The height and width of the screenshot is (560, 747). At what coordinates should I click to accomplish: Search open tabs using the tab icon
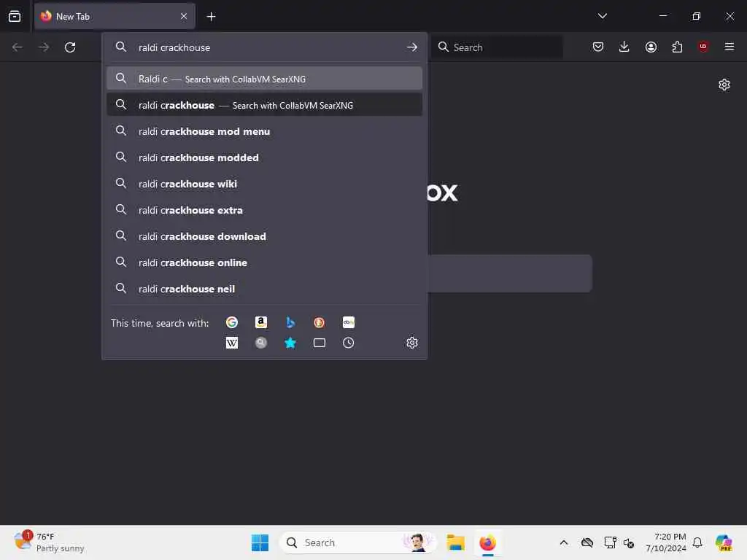point(320,343)
